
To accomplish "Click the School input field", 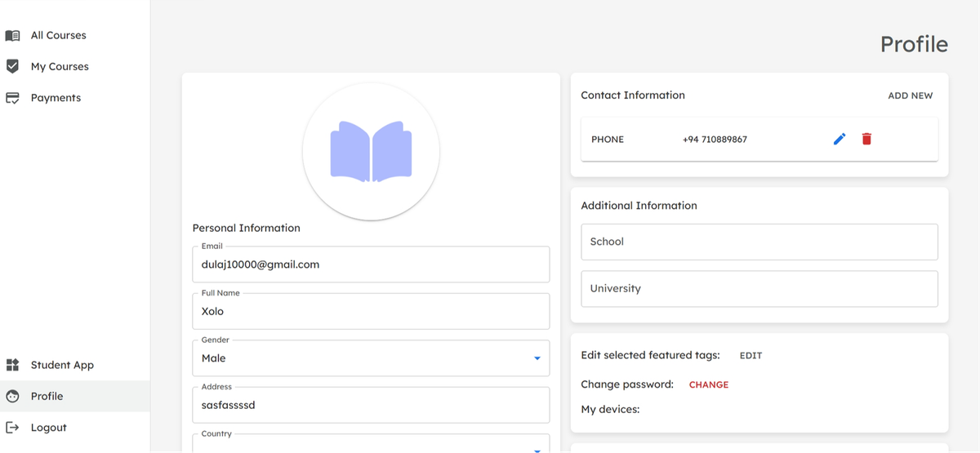I will click(x=759, y=242).
